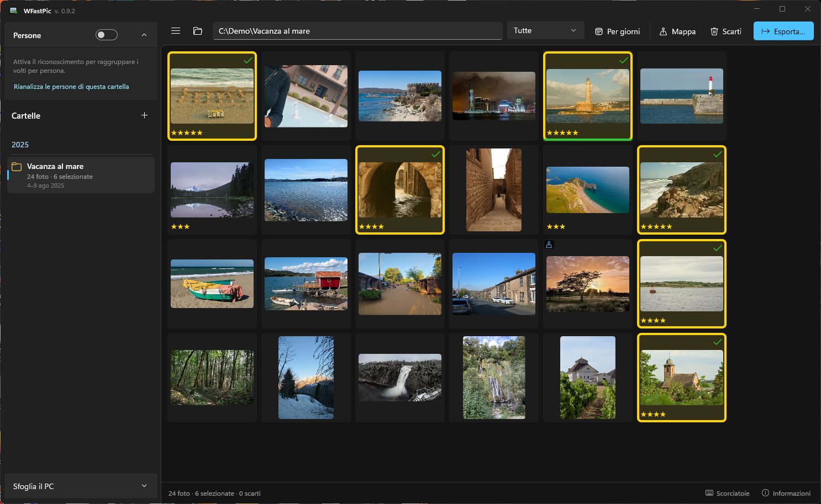Uncheck the green tick on the stone arch photo
The height and width of the screenshot is (504, 821).
tap(436, 154)
